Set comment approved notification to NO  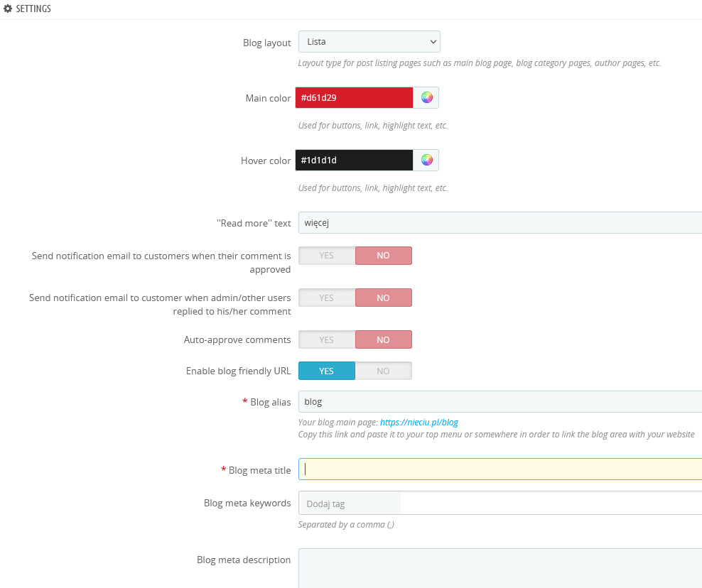[384, 256]
